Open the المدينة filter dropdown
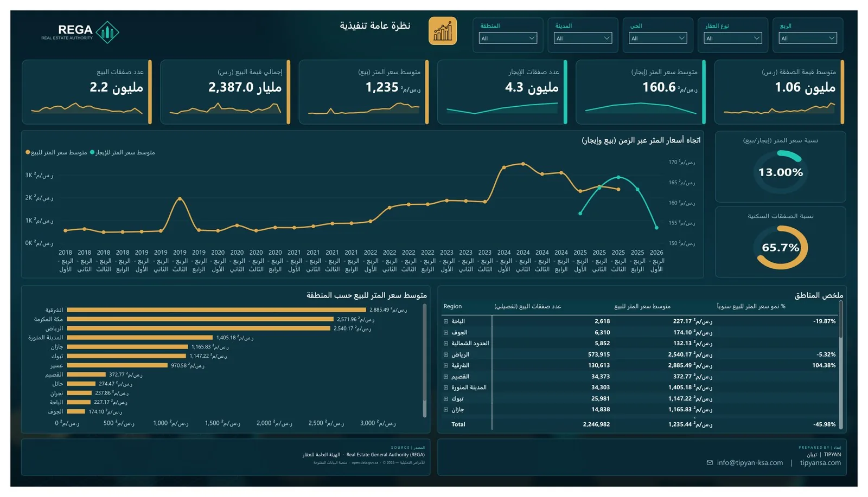The height and width of the screenshot is (497, 868). click(x=583, y=38)
